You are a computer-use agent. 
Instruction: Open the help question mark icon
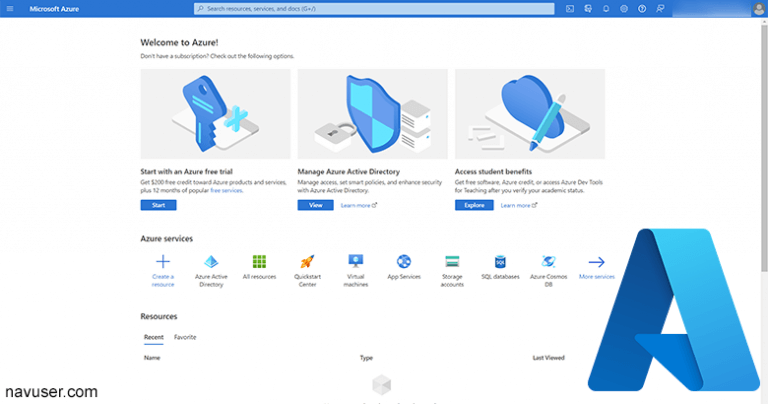tap(642, 9)
